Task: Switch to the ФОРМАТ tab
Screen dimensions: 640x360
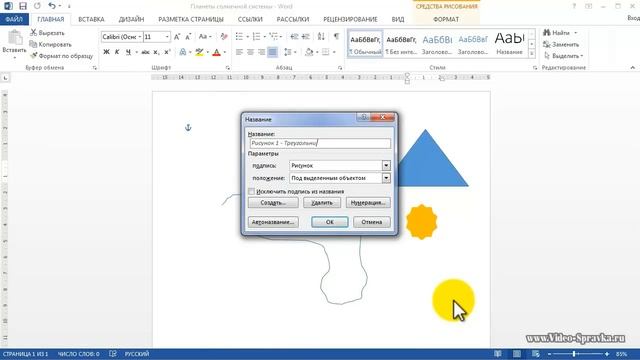Action: 446,19
